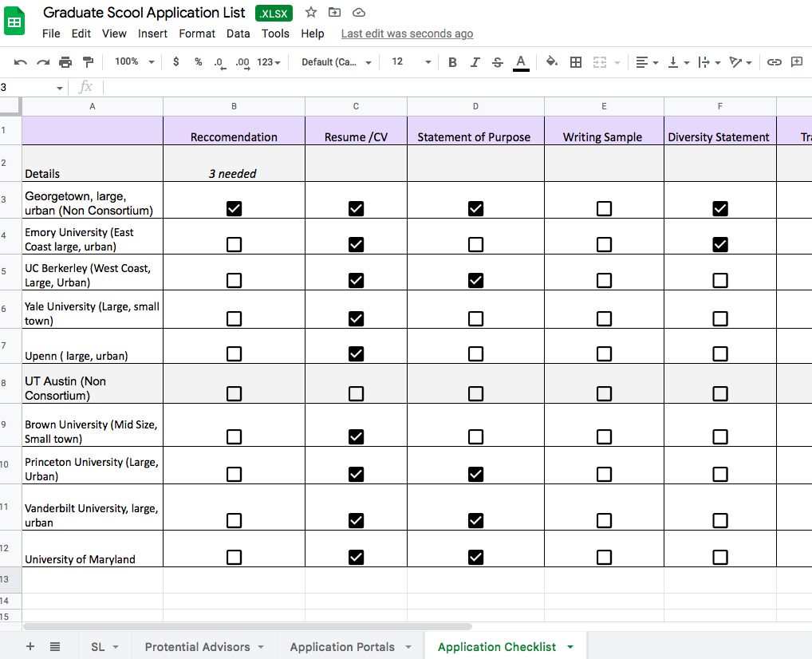Screen dimensions: 812x659
Task: Click the Percent format icon
Action: coord(198,61)
